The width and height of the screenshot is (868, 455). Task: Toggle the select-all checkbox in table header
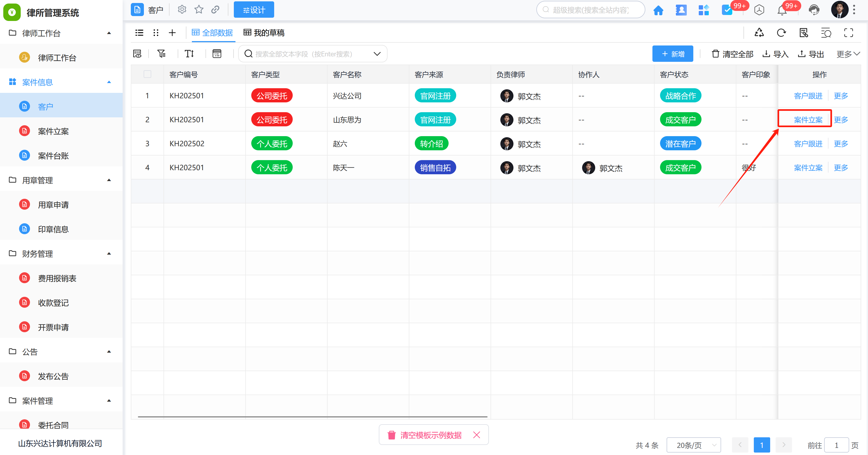[x=147, y=74]
